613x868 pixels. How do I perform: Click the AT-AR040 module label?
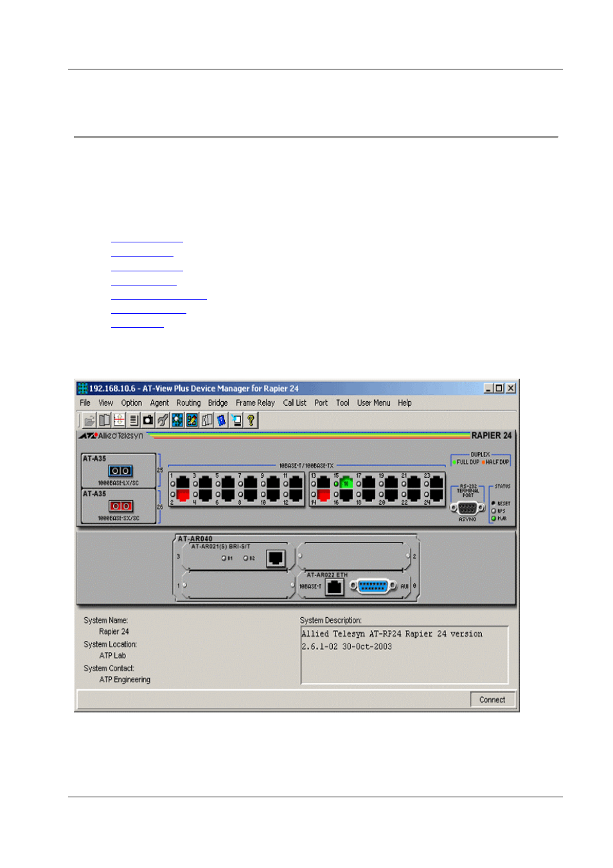tap(195, 539)
